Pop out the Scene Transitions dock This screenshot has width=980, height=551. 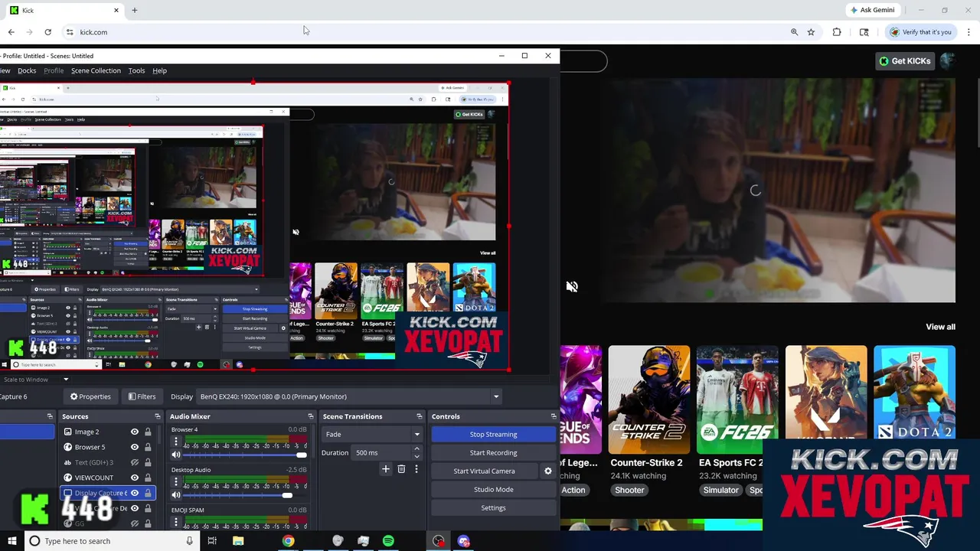420,416
